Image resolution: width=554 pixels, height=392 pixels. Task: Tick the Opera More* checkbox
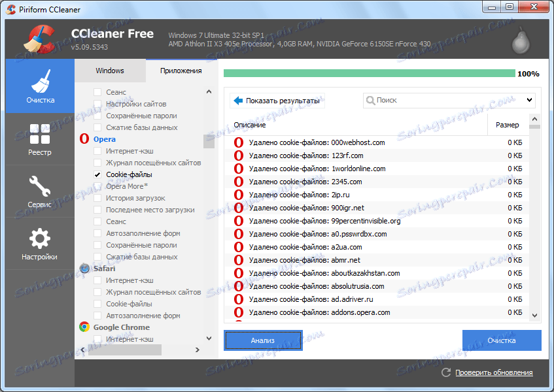[97, 186]
